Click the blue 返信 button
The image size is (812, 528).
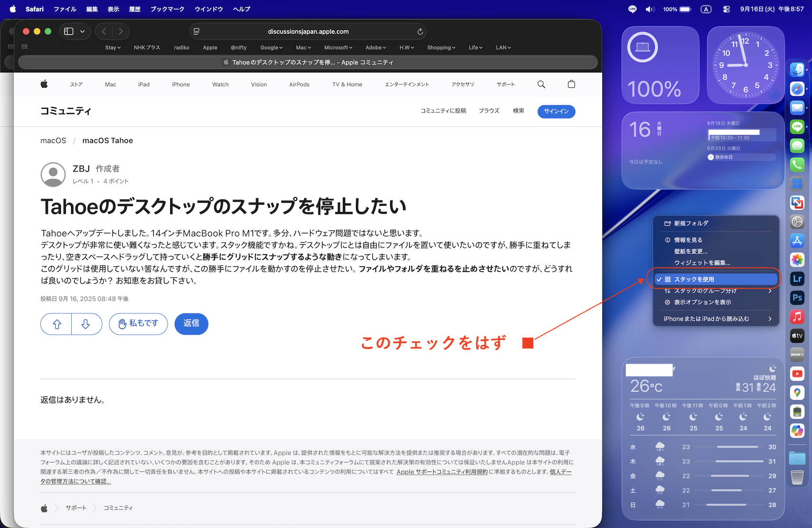pyautogui.click(x=191, y=324)
